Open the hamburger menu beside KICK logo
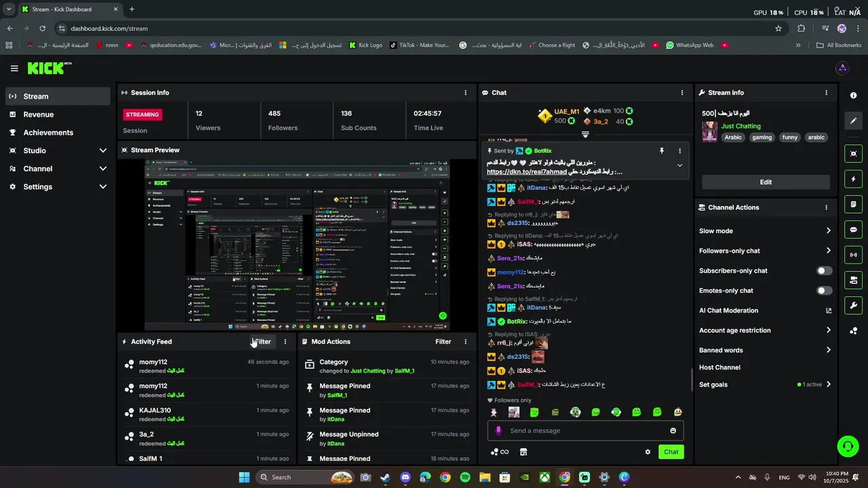Image resolution: width=868 pixels, height=488 pixels. point(14,68)
